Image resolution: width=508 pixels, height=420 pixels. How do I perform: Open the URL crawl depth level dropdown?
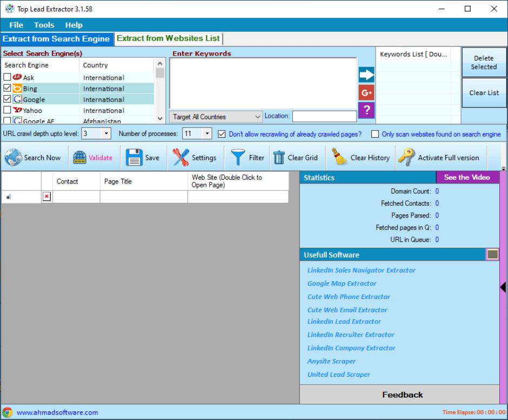click(106, 133)
